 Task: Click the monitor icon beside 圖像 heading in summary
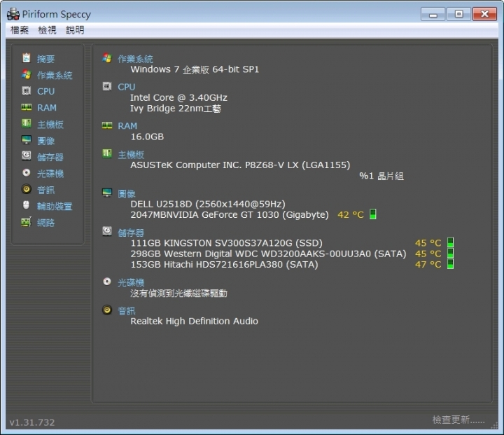[107, 193]
